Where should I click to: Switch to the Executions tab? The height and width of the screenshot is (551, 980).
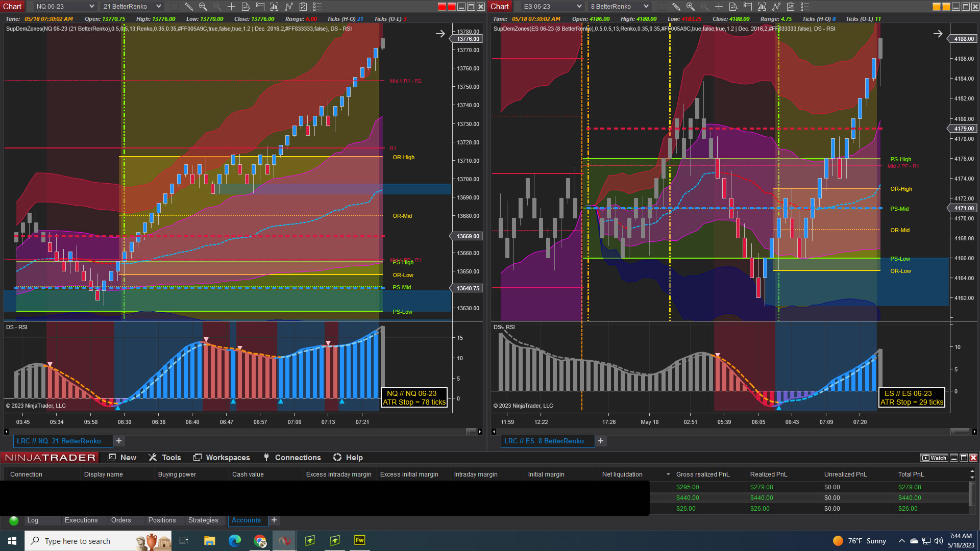[81, 520]
